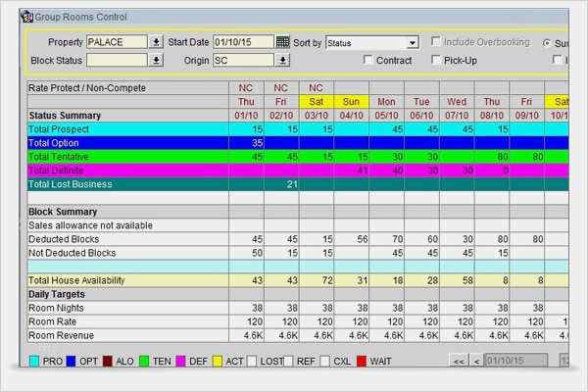The image size is (588, 392).
Task: Click the Total Option value 35
Action: click(x=257, y=143)
